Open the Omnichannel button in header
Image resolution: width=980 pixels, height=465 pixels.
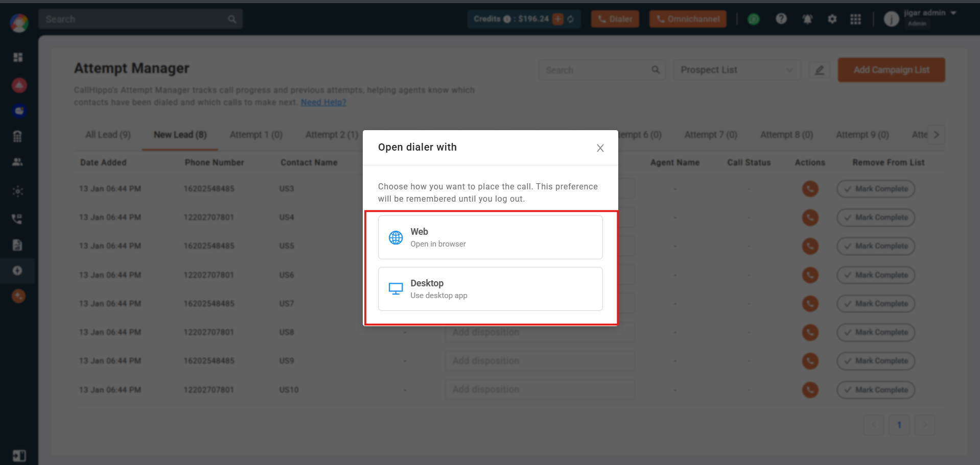click(x=688, y=19)
